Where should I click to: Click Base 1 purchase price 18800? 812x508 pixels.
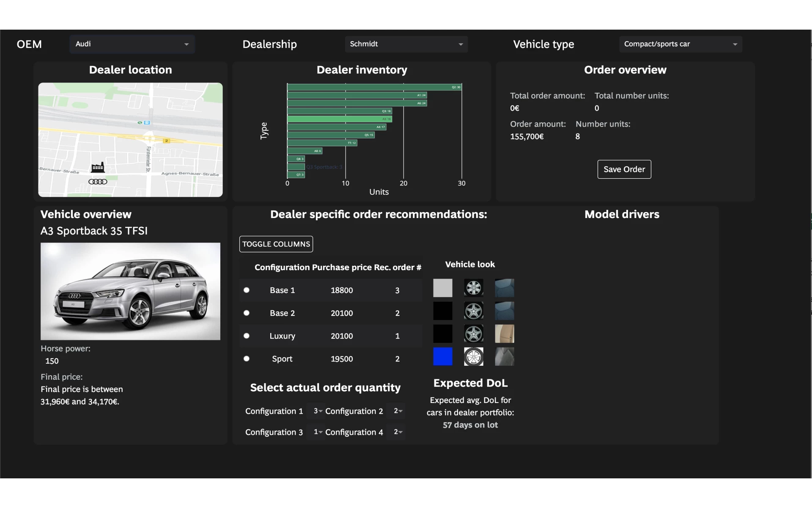click(x=342, y=290)
